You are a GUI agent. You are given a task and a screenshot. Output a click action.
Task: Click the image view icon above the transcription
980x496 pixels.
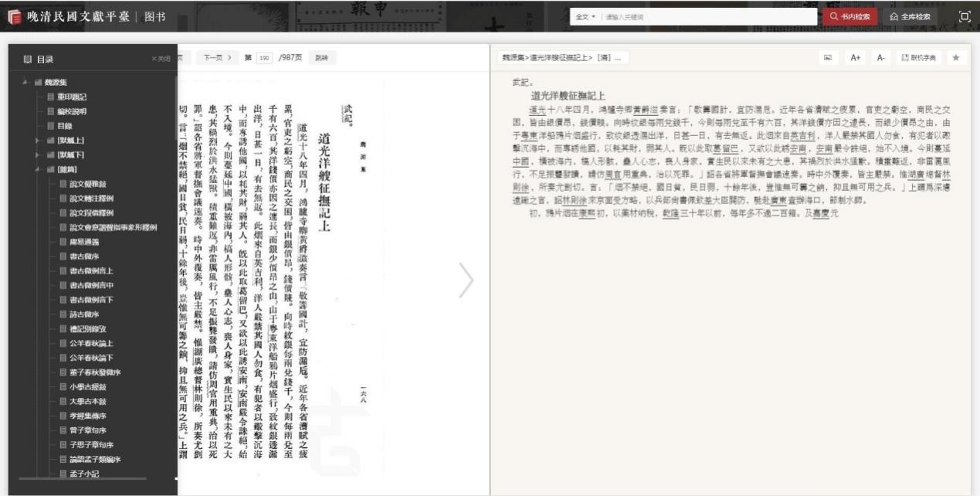pos(828,58)
